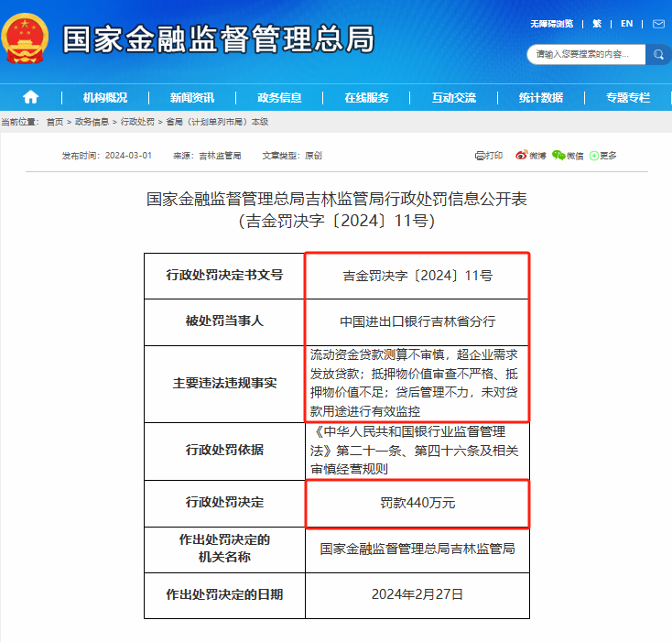Share to Weibo (微博) icon
This screenshot has height=642, width=672.
(531, 156)
